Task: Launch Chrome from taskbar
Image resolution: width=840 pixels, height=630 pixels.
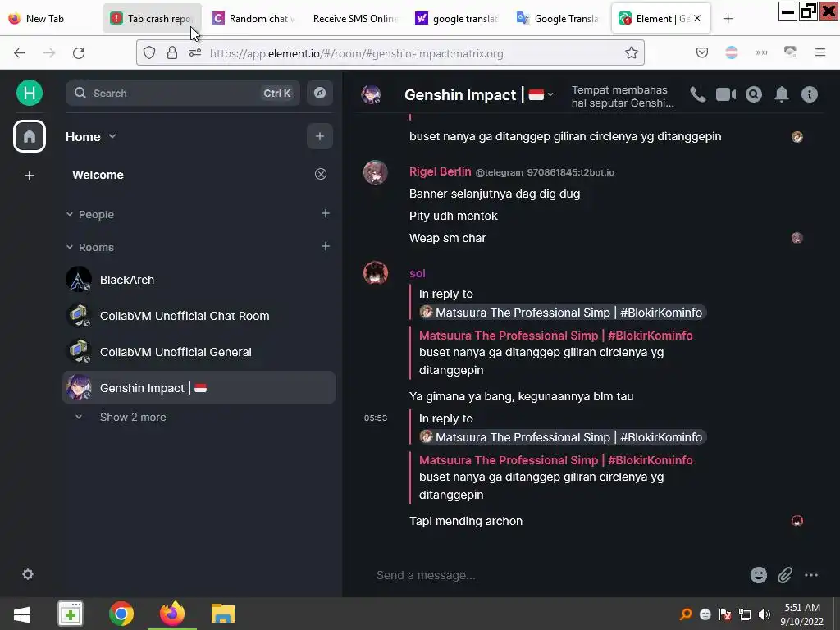Action: [121, 614]
